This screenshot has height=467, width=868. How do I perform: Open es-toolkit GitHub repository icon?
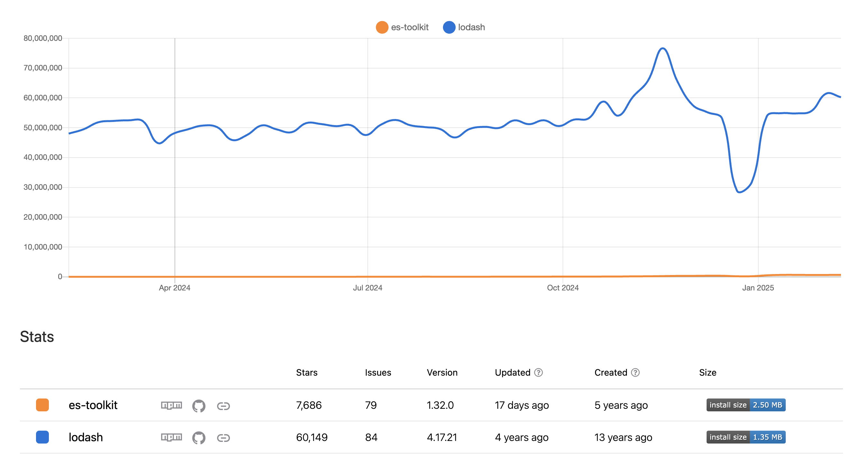point(198,406)
